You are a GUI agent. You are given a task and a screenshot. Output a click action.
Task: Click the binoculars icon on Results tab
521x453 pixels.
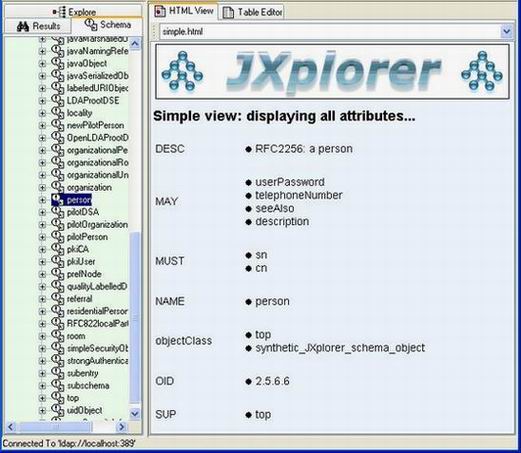23,26
